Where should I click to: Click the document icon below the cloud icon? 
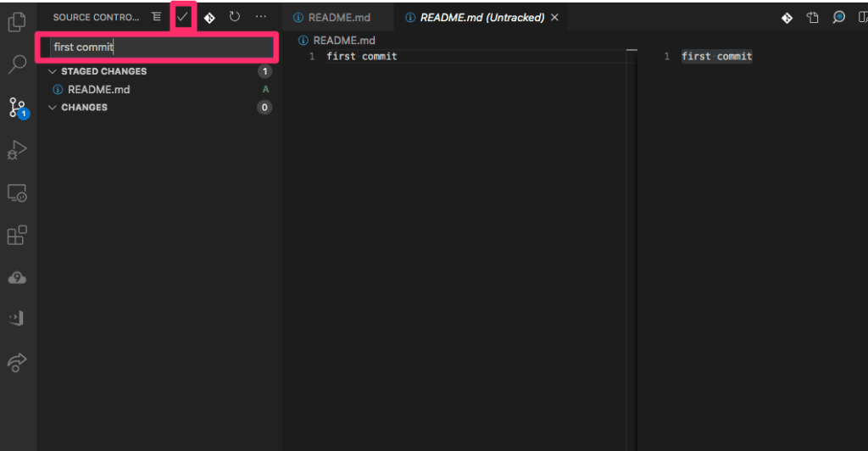pos(17,318)
